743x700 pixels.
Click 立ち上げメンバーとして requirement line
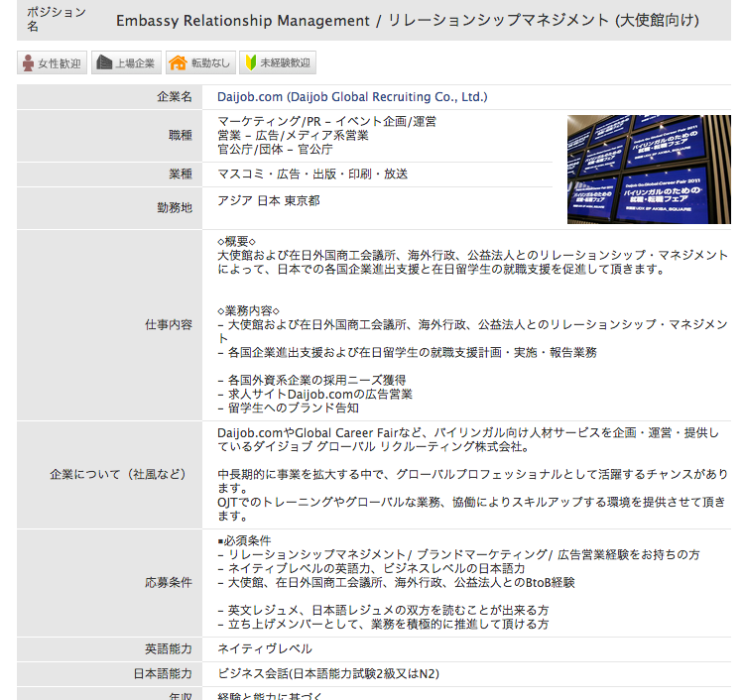pos(383,624)
